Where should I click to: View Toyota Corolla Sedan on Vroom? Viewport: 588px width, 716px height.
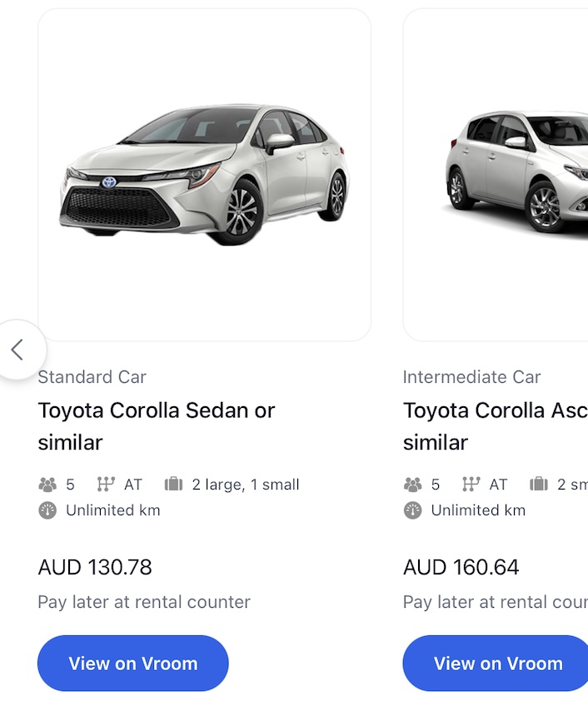[x=133, y=664]
